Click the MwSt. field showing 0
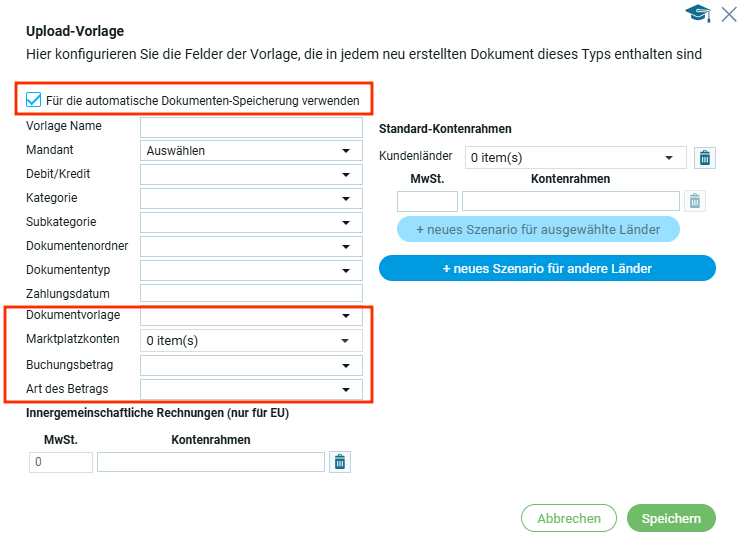 point(61,462)
